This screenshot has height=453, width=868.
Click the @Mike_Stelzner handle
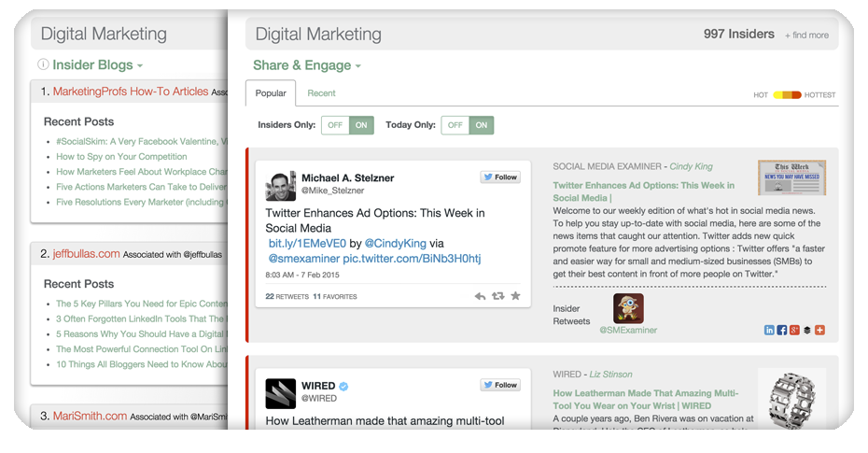(332, 191)
